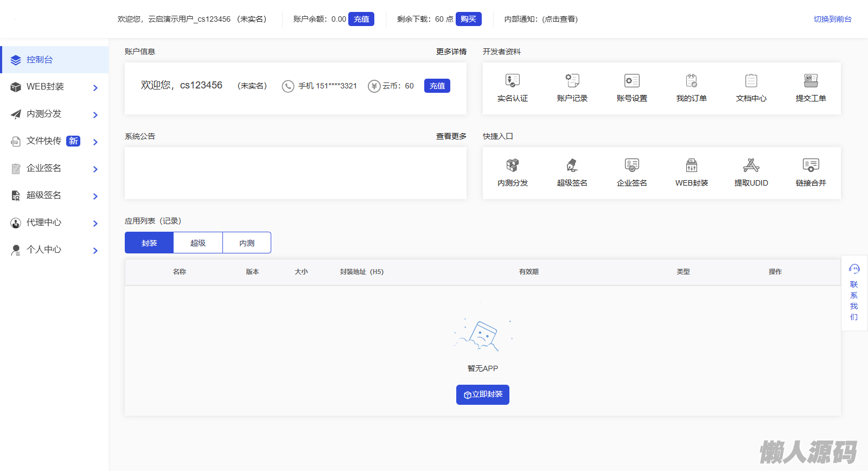Click the 超级签名 quick entry icon
This screenshot has height=471, width=868.
click(572, 166)
